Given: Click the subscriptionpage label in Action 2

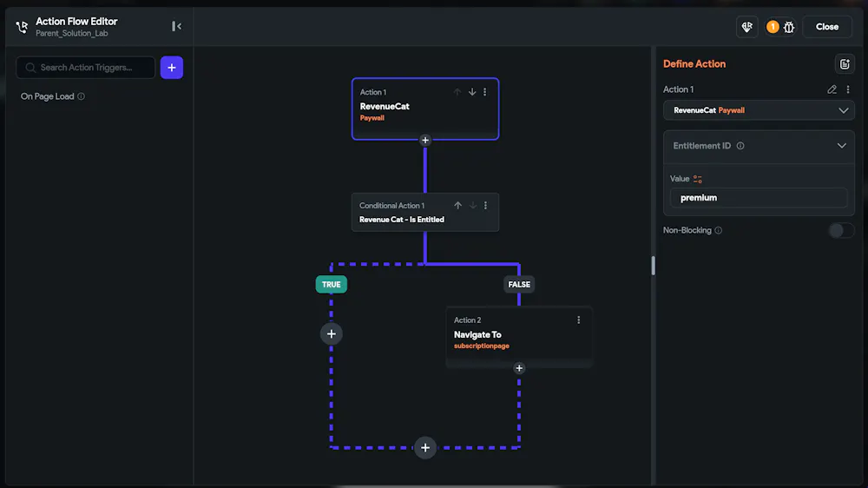Looking at the screenshot, I should (x=482, y=346).
